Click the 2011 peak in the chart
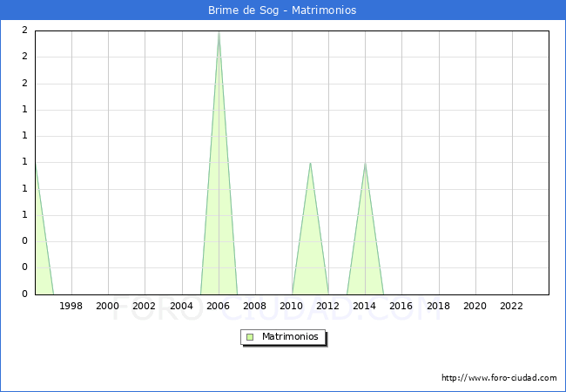Viewport: 566px width, 392px height. click(x=311, y=164)
